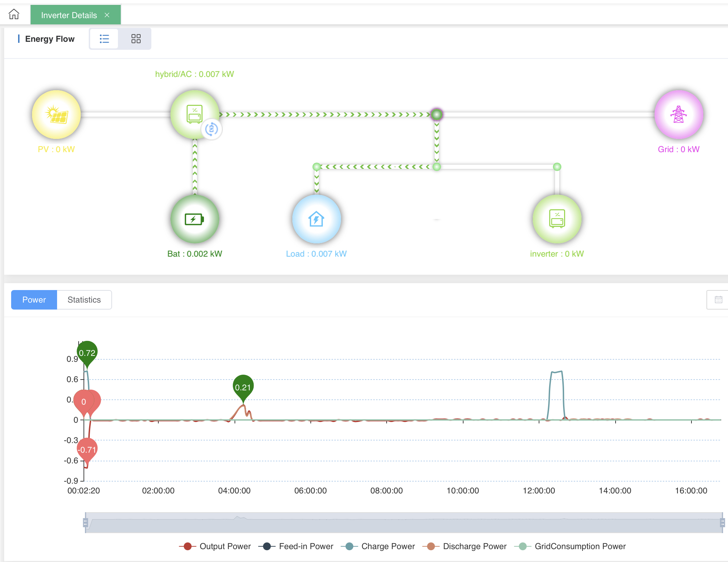Click the second inverter icon
This screenshot has height=562, width=728.
click(557, 219)
